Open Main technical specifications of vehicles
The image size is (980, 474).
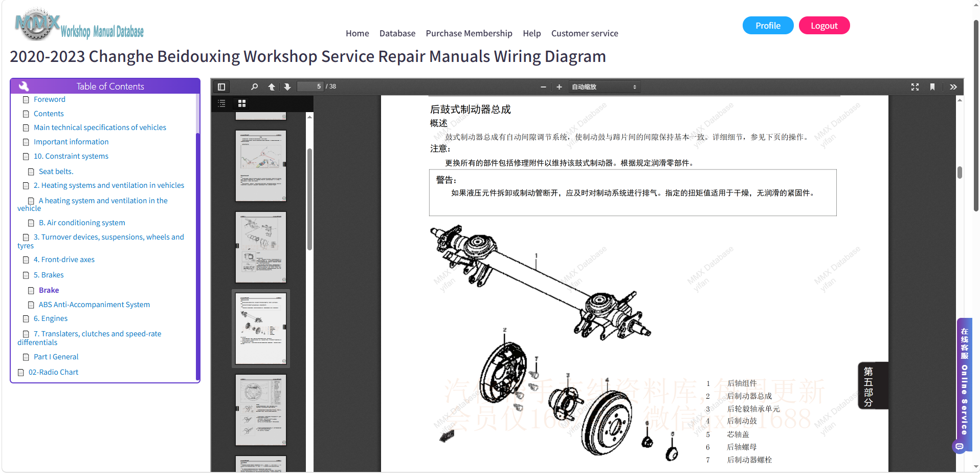tap(100, 127)
